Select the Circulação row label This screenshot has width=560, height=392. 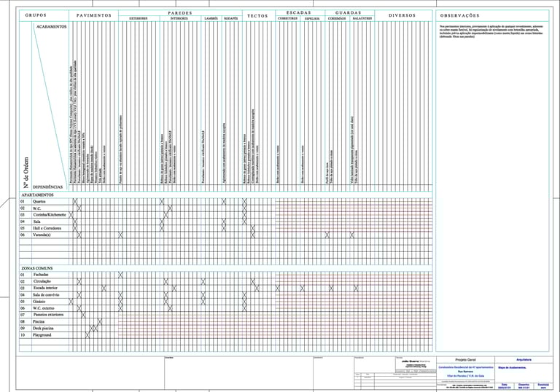coord(42,281)
